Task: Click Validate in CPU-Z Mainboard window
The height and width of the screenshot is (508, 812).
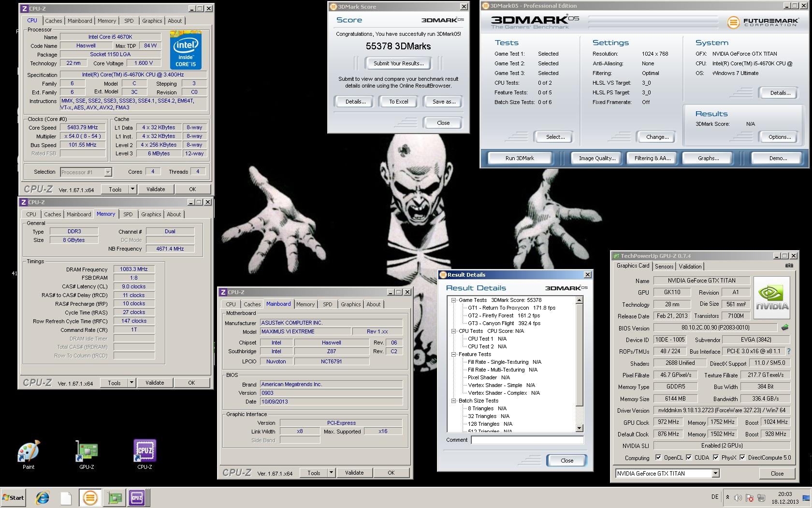Action: [354, 473]
